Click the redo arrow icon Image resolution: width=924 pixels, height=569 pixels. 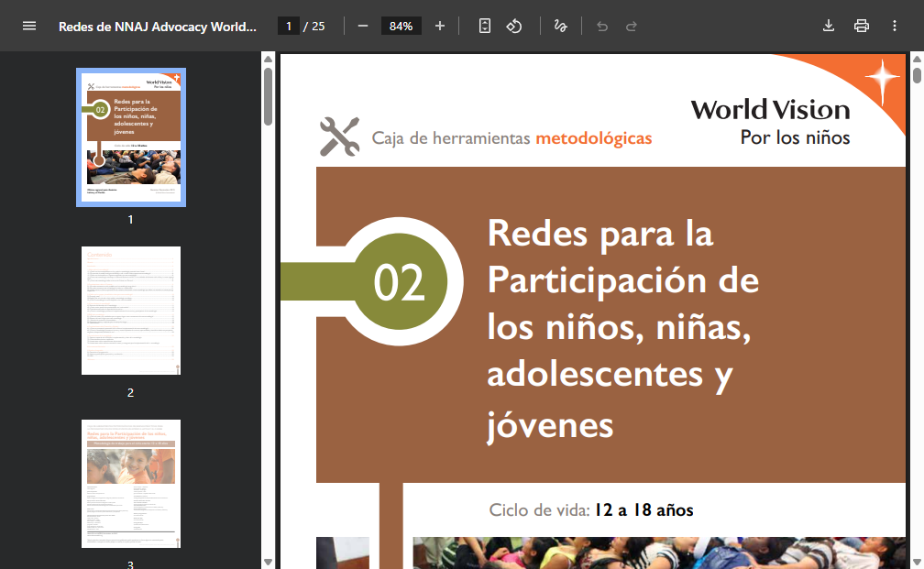631,26
